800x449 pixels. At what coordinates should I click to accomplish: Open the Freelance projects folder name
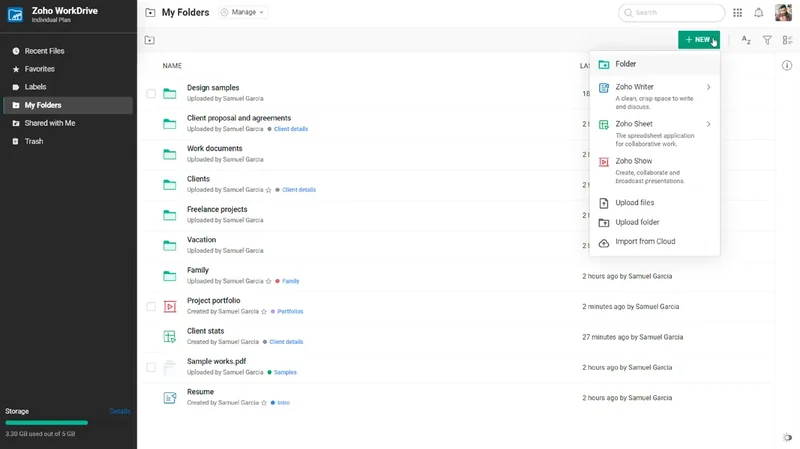[x=217, y=209]
